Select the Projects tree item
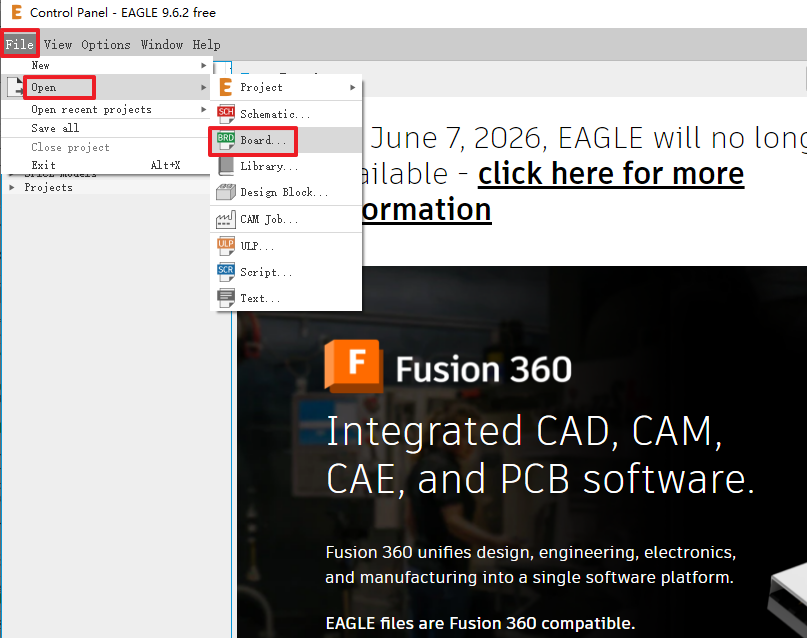 48,187
